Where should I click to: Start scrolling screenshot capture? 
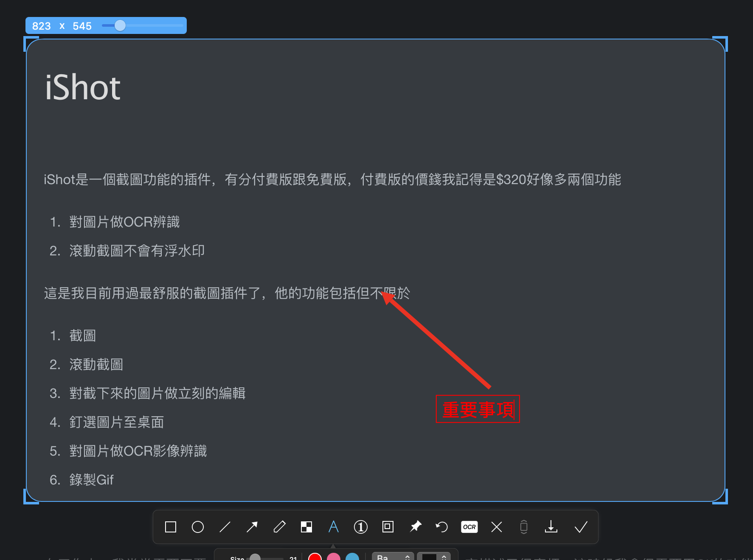click(524, 527)
